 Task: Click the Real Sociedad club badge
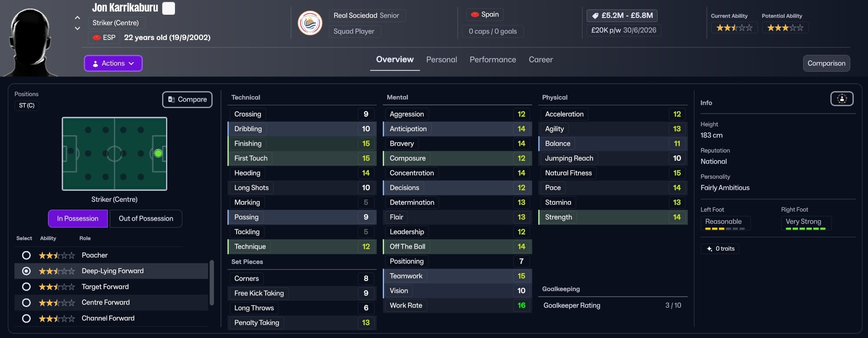(310, 23)
